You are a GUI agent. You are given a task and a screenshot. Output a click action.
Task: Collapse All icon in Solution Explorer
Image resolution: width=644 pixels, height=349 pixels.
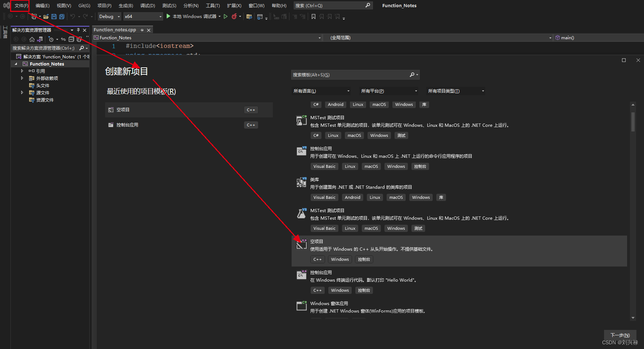(71, 39)
